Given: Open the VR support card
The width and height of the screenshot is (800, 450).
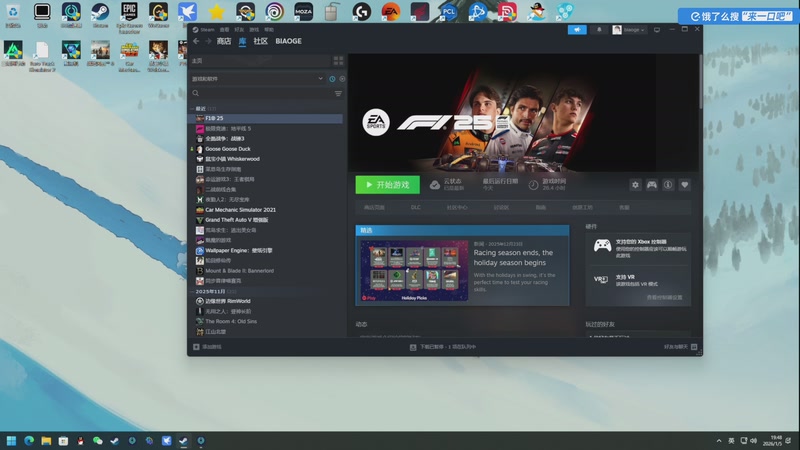Looking at the screenshot, I should pyautogui.click(x=638, y=280).
